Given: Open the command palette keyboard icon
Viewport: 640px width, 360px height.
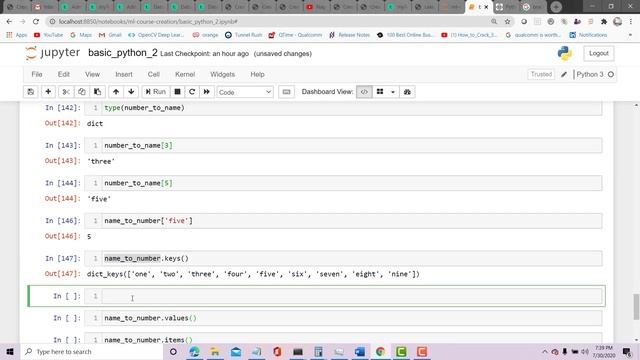Looking at the screenshot, I should click(287, 92).
